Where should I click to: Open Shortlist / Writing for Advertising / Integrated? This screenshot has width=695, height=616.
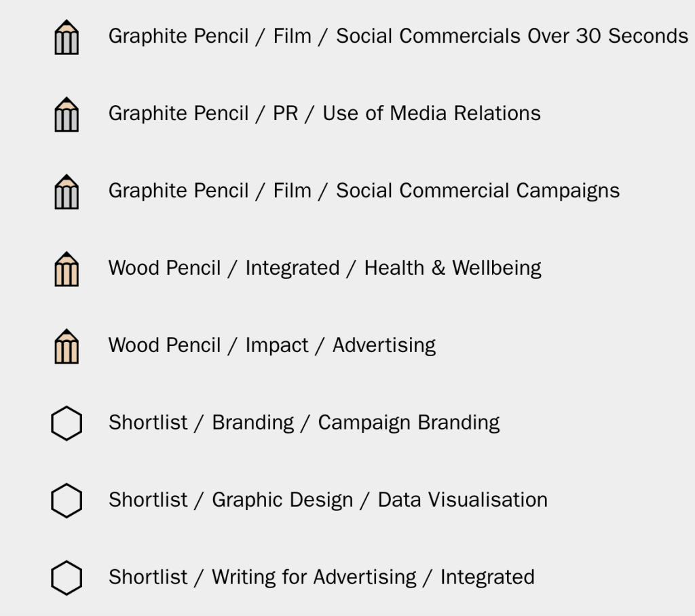[321, 577]
